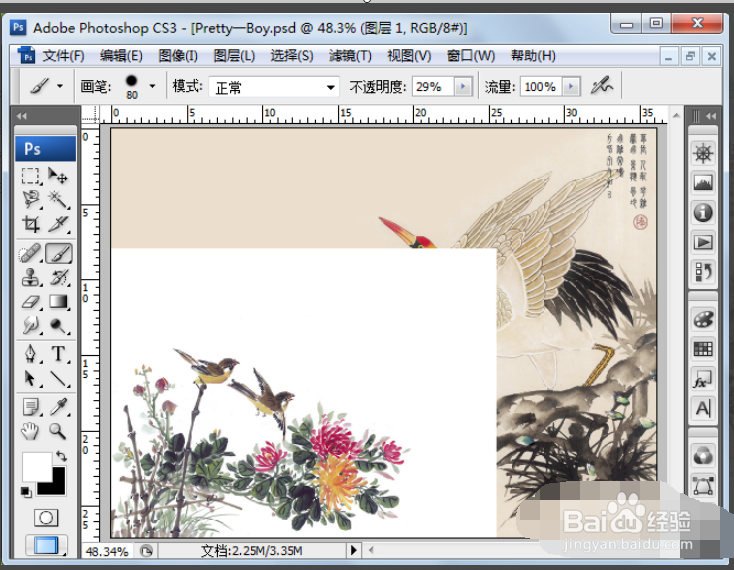Change screen mode button in toolbox

[x=46, y=545]
